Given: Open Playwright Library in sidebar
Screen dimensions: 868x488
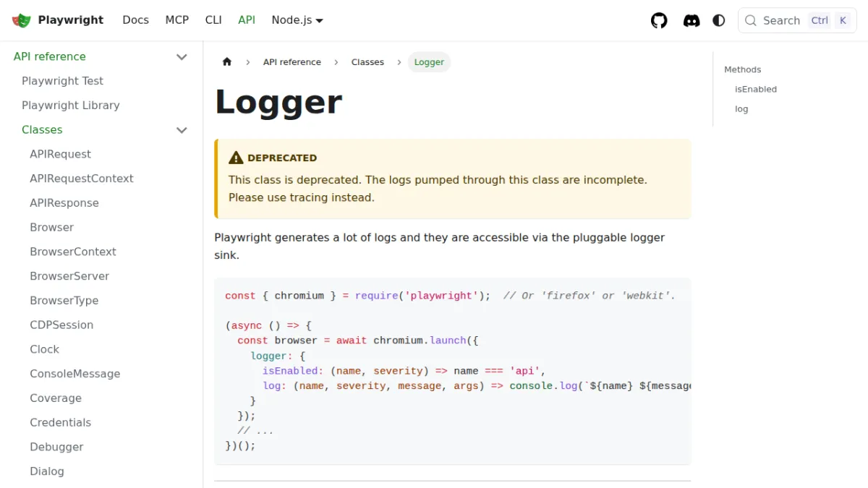Looking at the screenshot, I should (71, 106).
